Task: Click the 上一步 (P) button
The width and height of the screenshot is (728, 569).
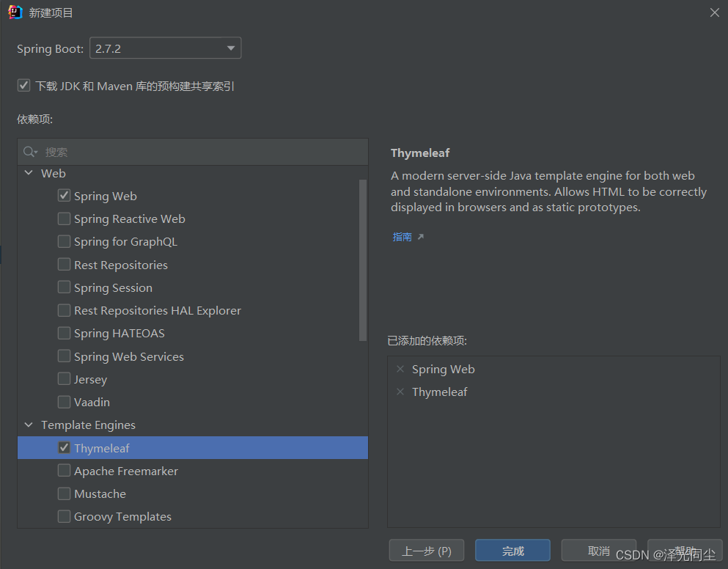Action: 427,551
